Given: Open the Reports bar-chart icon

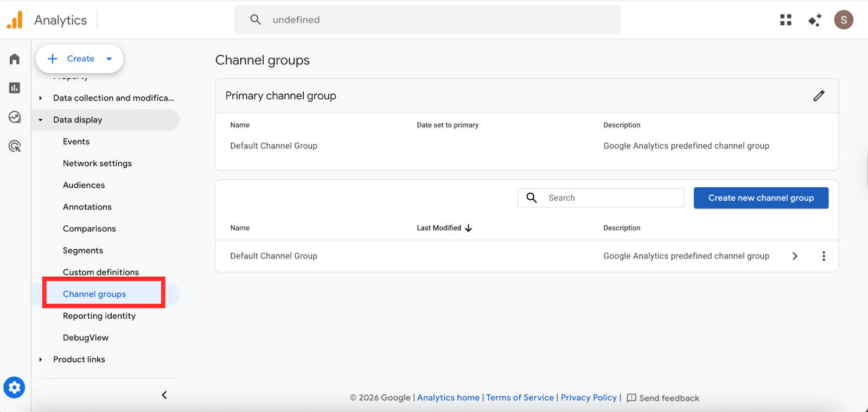Looking at the screenshot, I should pyautogui.click(x=15, y=88).
